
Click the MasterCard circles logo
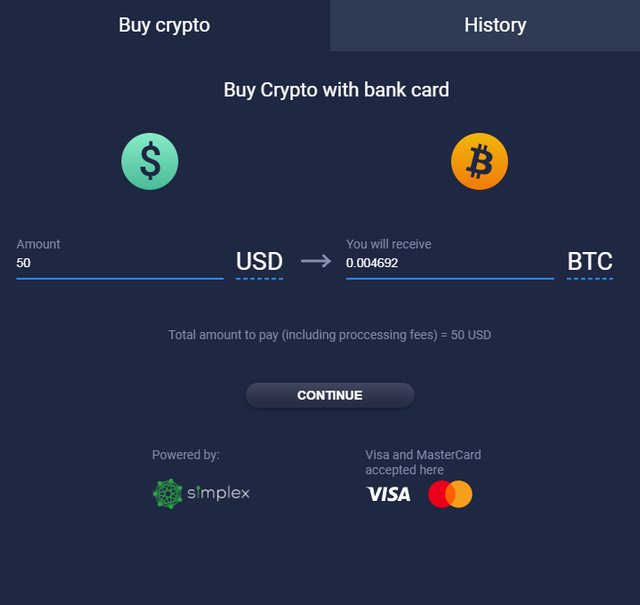pos(449,494)
